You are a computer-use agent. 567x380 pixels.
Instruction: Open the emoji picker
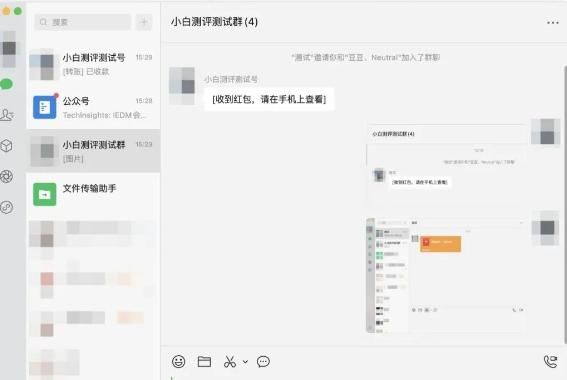179,362
